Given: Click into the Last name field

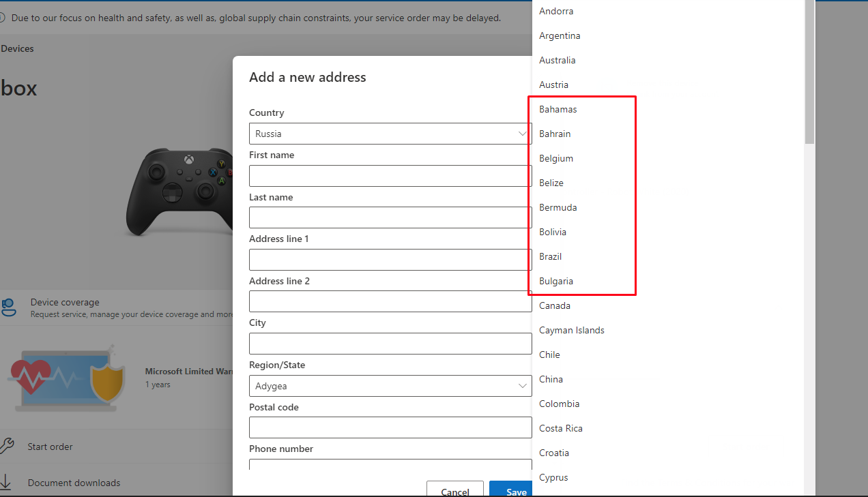Looking at the screenshot, I should (x=390, y=217).
